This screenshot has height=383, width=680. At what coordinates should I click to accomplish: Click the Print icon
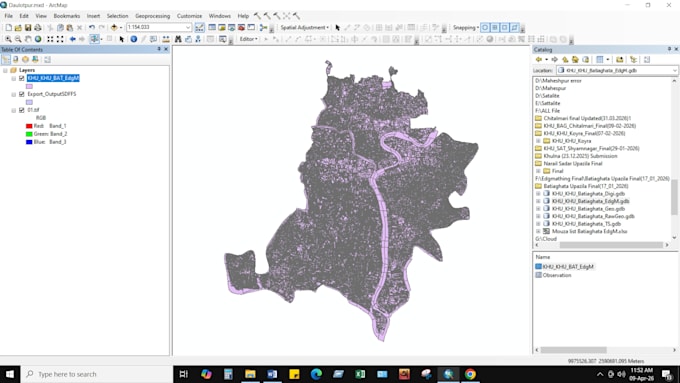tap(38, 27)
